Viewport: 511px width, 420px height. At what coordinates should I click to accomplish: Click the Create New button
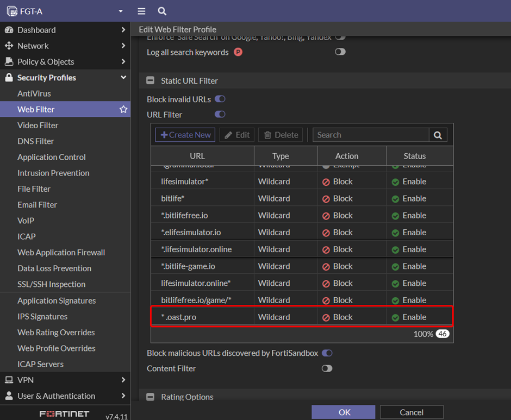tap(185, 135)
